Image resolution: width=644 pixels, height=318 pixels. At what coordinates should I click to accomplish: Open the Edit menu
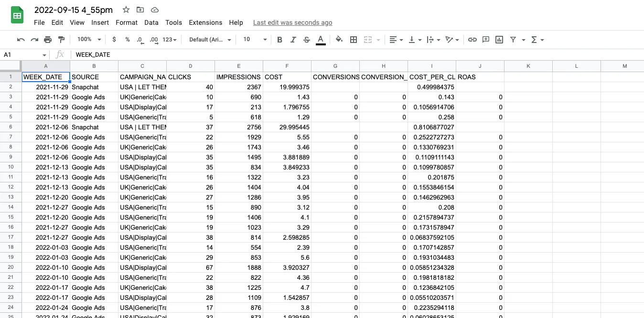pyautogui.click(x=57, y=22)
